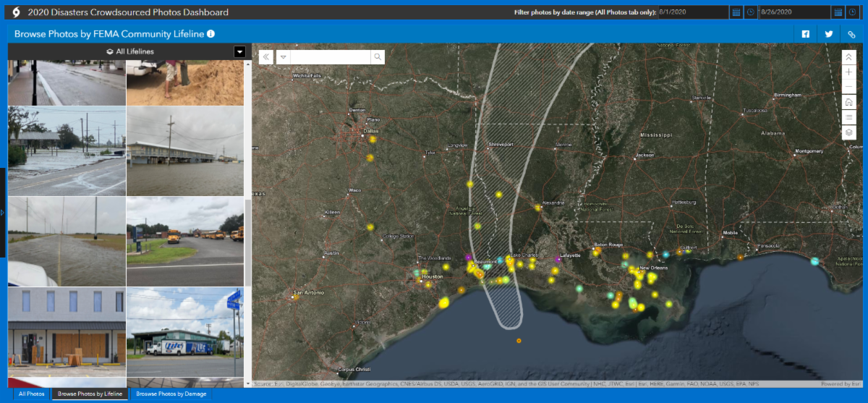Open search source dropdown arrow
The width and height of the screenshot is (868, 403).
[x=284, y=57]
